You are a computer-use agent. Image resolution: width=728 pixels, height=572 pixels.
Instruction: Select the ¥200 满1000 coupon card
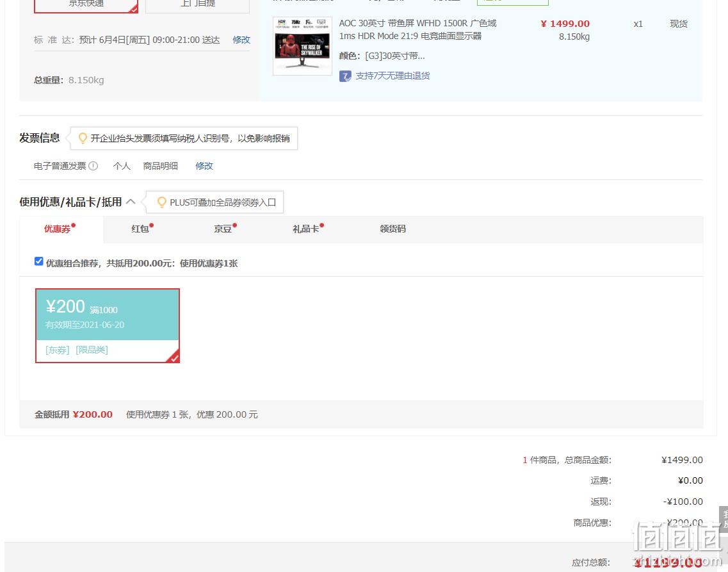[x=108, y=325]
